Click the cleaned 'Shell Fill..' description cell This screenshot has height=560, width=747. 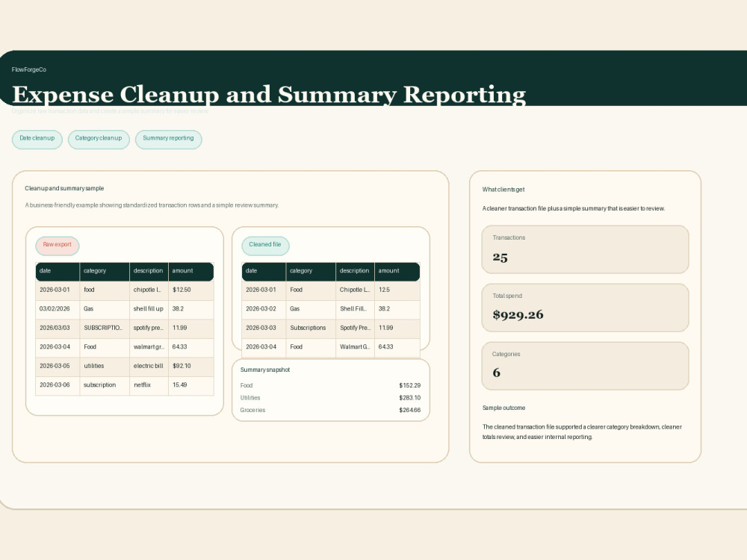click(355, 310)
